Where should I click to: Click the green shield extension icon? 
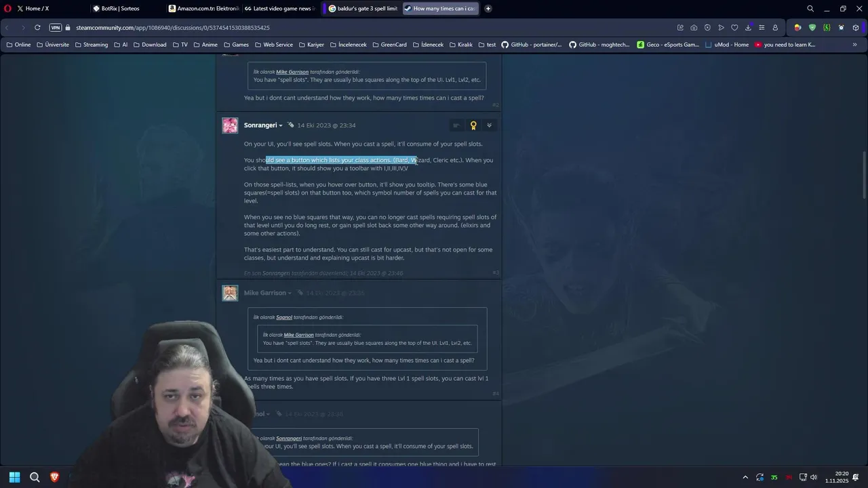[812, 28]
